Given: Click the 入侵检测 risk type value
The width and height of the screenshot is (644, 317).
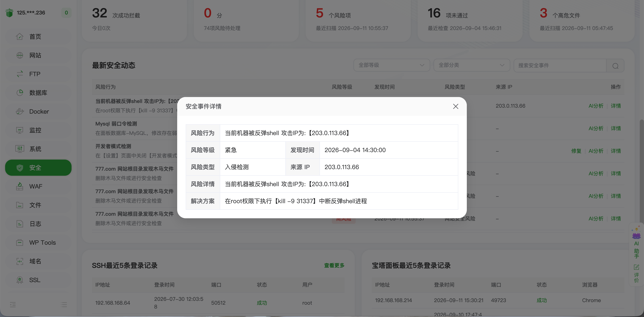Looking at the screenshot, I should [237, 167].
